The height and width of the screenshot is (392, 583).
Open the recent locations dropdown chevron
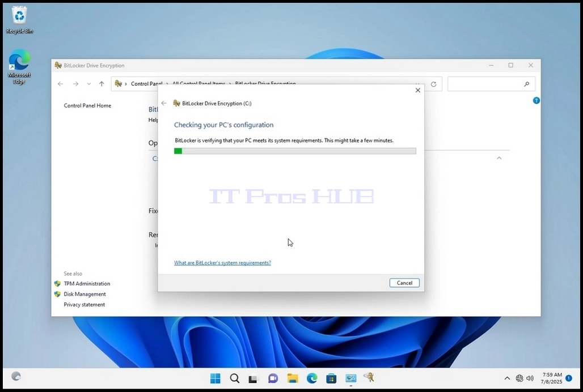[89, 84]
